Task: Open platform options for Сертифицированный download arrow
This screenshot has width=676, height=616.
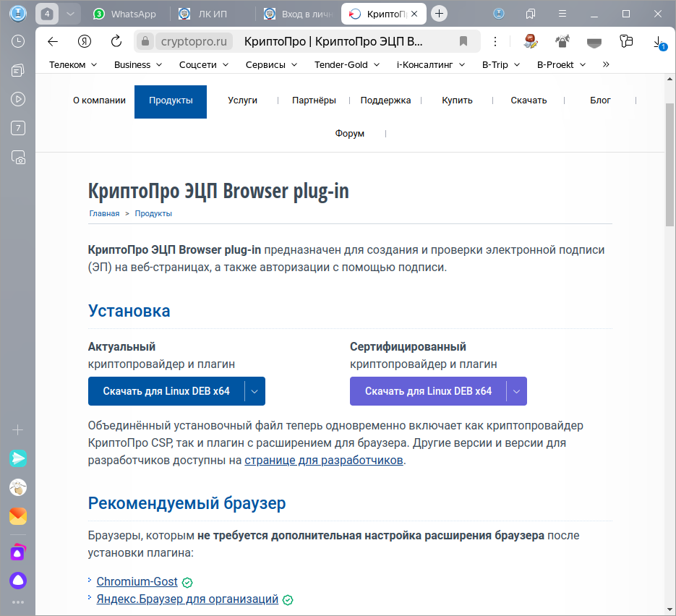Action: [516, 391]
